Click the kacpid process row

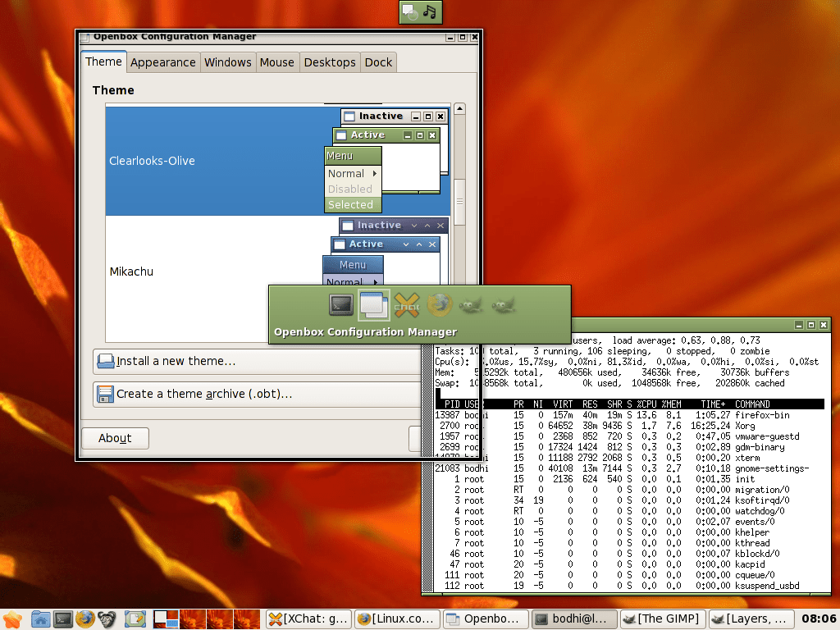[x=629, y=564]
